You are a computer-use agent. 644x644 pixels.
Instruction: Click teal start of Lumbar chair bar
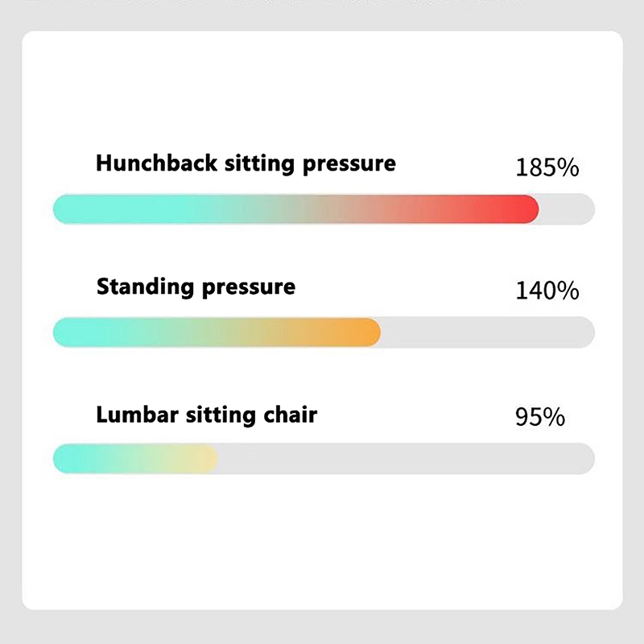click(71, 459)
